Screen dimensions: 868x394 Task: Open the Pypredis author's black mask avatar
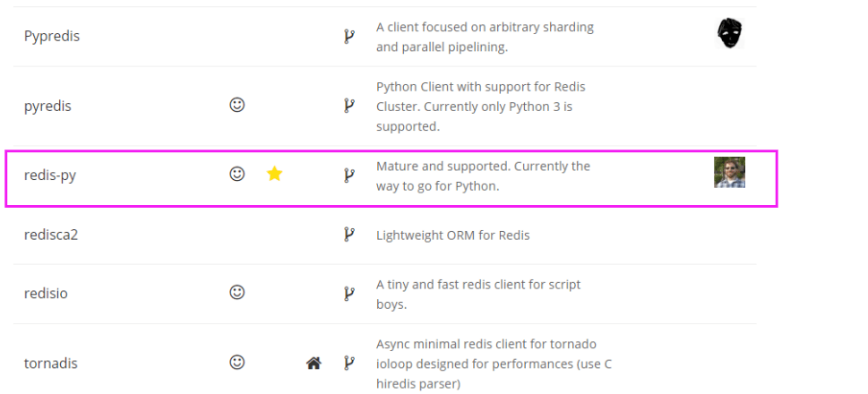point(730,33)
